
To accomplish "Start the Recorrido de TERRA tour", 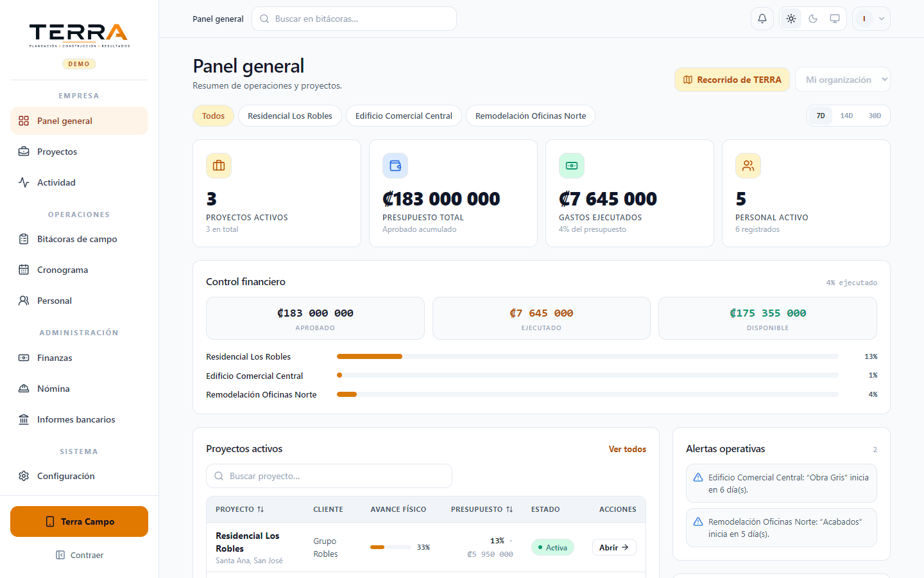I will 732,80.
